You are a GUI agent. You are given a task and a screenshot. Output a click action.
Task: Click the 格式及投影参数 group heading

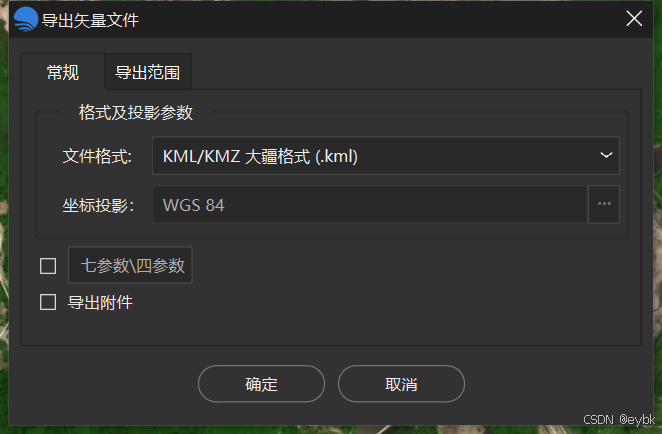click(x=136, y=113)
